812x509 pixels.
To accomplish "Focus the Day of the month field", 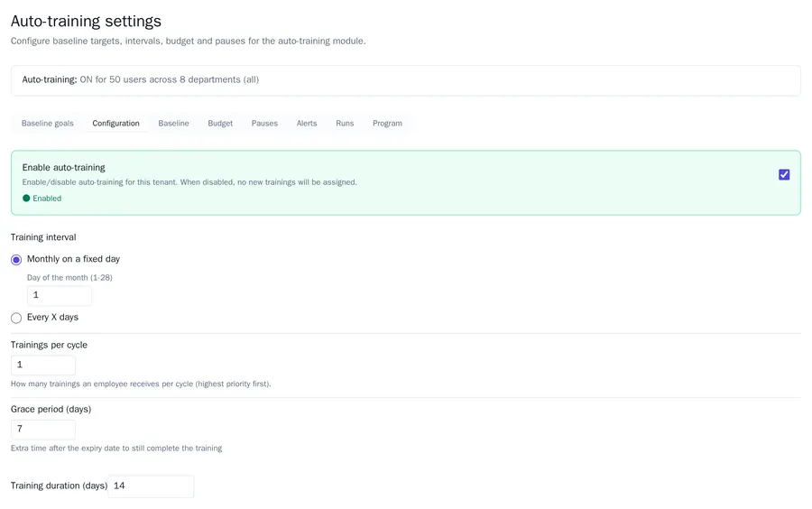I will (x=60, y=295).
